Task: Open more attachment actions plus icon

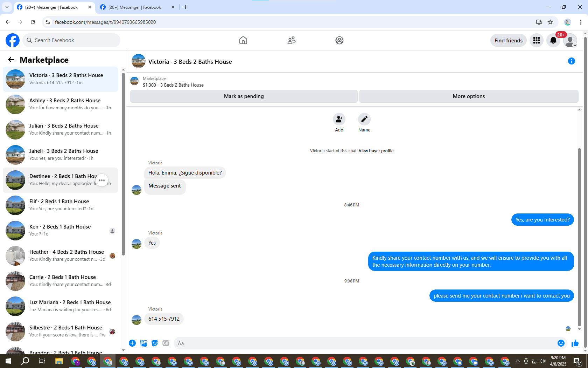Action: [132, 343]
